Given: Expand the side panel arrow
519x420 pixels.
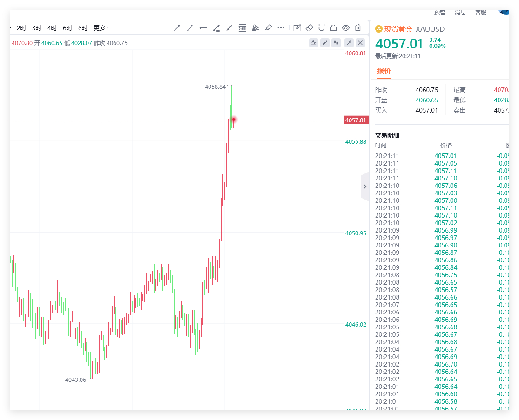Looking at the screenshot, I should click(x=365, y=187).
